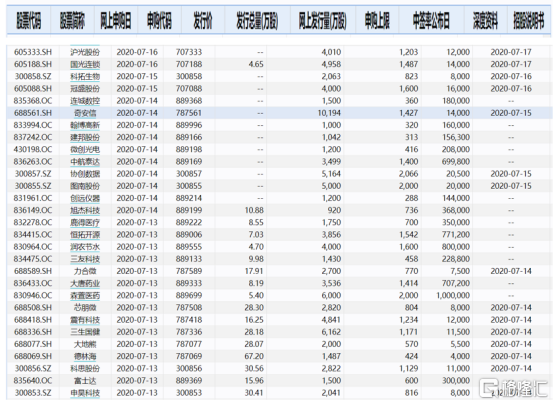Click issue price 67.20
554x405 pixels.
click(254, 357)
